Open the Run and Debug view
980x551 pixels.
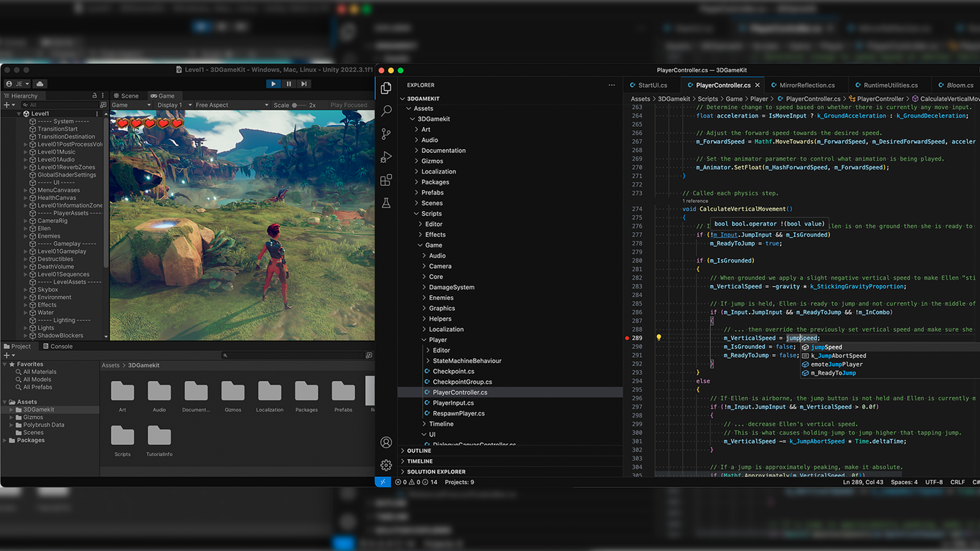[386, 157]
